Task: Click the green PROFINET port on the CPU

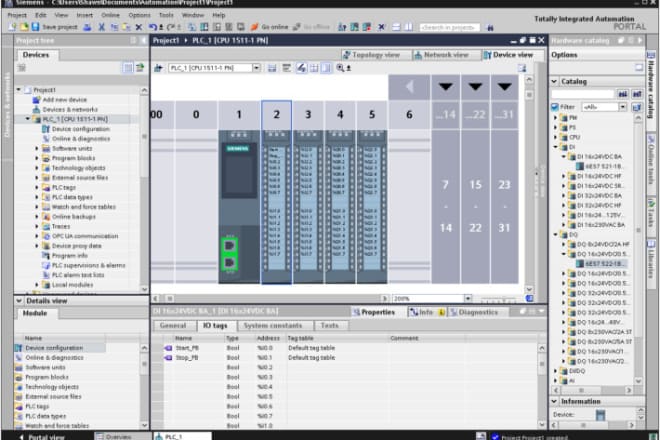Action: [x=229, y=254]
